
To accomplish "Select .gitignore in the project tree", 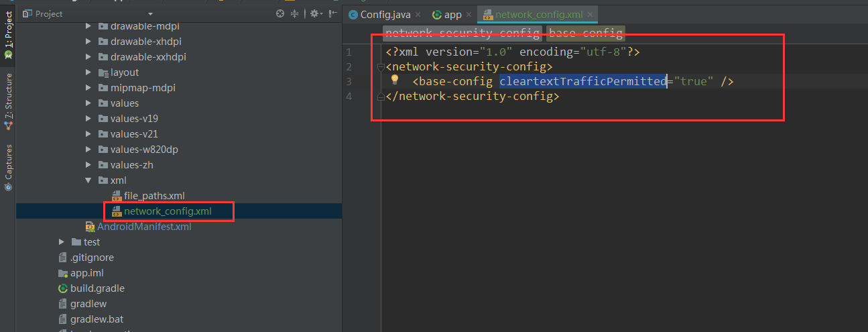I will 92,258.
